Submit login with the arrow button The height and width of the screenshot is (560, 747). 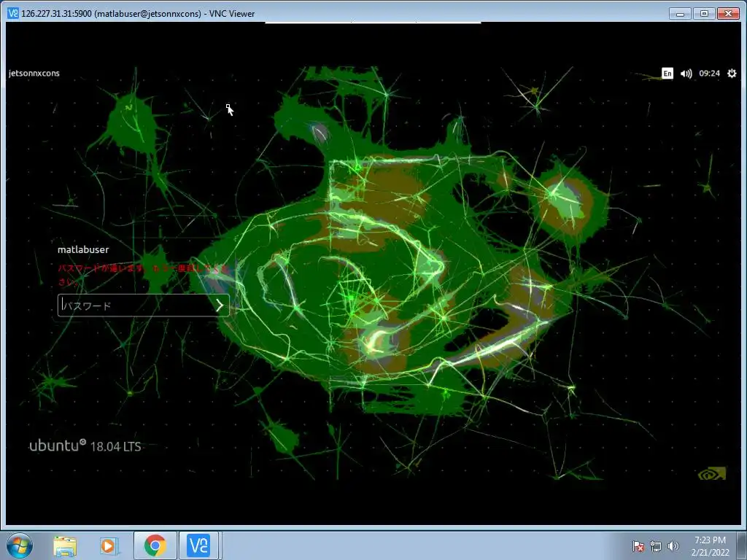coord(220,306)
